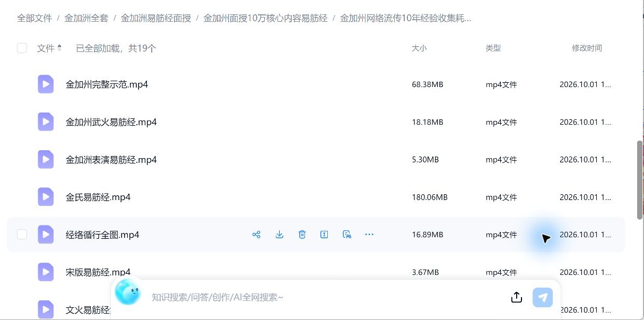Open the file 金氏易筋经.mp4
Screen dimensions: 644x320
[98, 197]
